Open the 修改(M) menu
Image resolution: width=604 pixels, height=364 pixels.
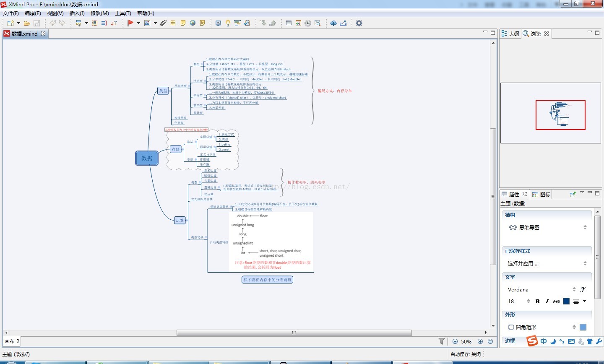click(100, 13)
